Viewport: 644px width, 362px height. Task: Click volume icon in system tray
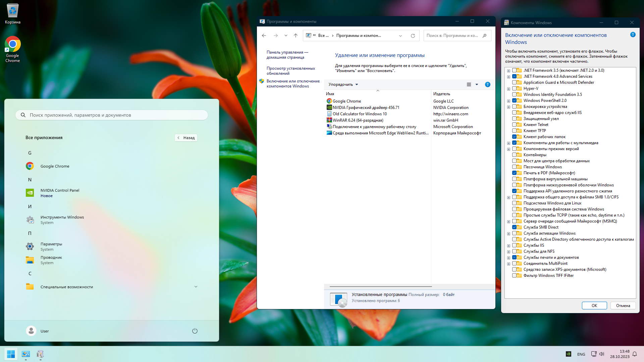point(601,354)
